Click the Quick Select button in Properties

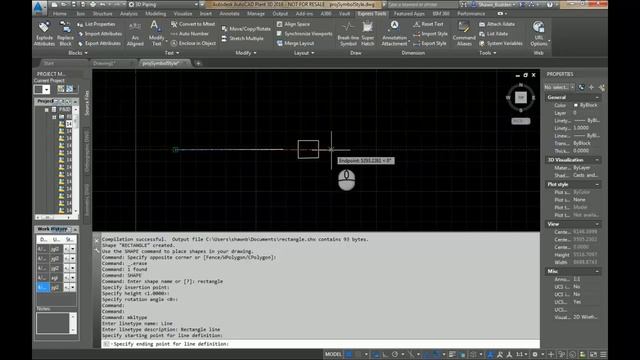pos(602,87)
